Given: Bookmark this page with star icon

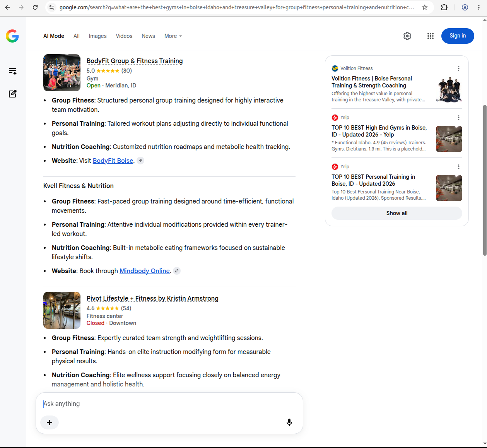Looking at the screenshot, I should pos(425,7).
